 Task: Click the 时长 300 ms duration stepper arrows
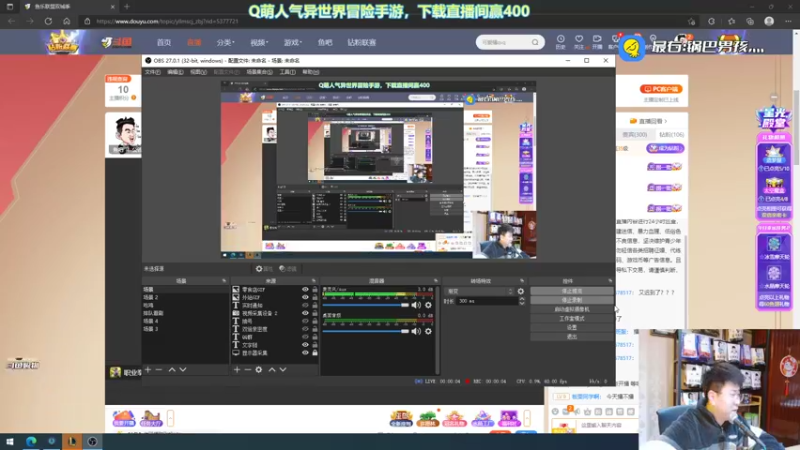click(521, 301)
